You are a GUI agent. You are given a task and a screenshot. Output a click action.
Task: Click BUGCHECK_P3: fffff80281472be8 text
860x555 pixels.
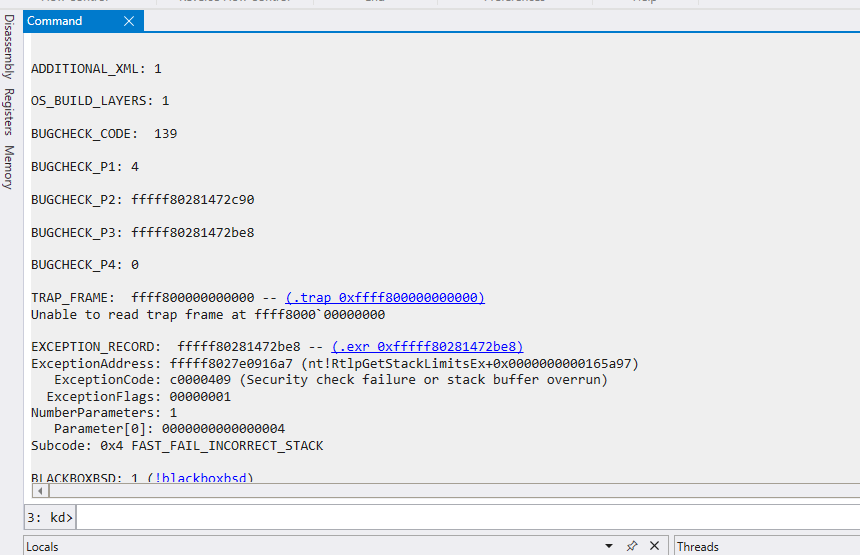[x=143, y=233]
